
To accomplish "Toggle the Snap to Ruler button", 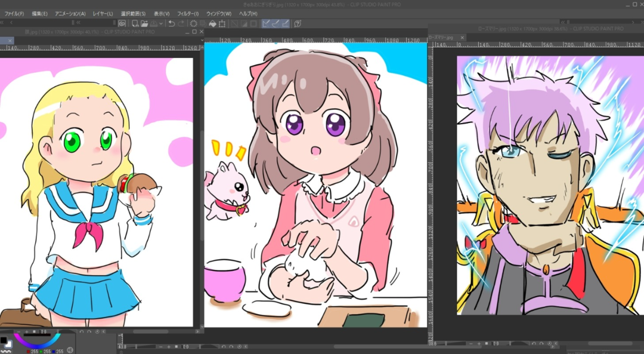I will pos(266,23).
